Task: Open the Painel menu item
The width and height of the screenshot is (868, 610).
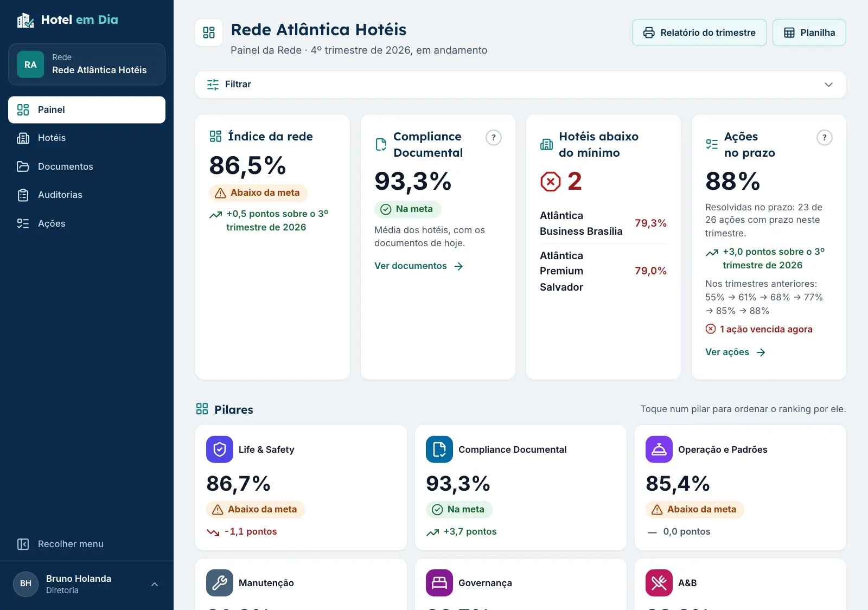Action: (87, 110)
